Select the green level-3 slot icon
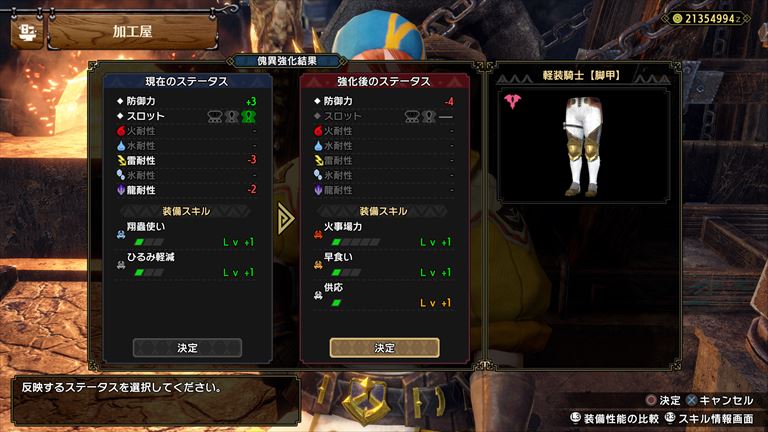This screenshot has height=432, width=768. tap(248, 117)
